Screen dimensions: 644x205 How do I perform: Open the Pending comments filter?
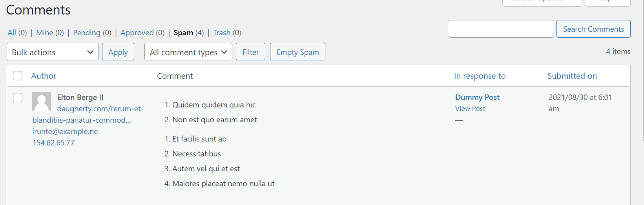tap(87, 33)
